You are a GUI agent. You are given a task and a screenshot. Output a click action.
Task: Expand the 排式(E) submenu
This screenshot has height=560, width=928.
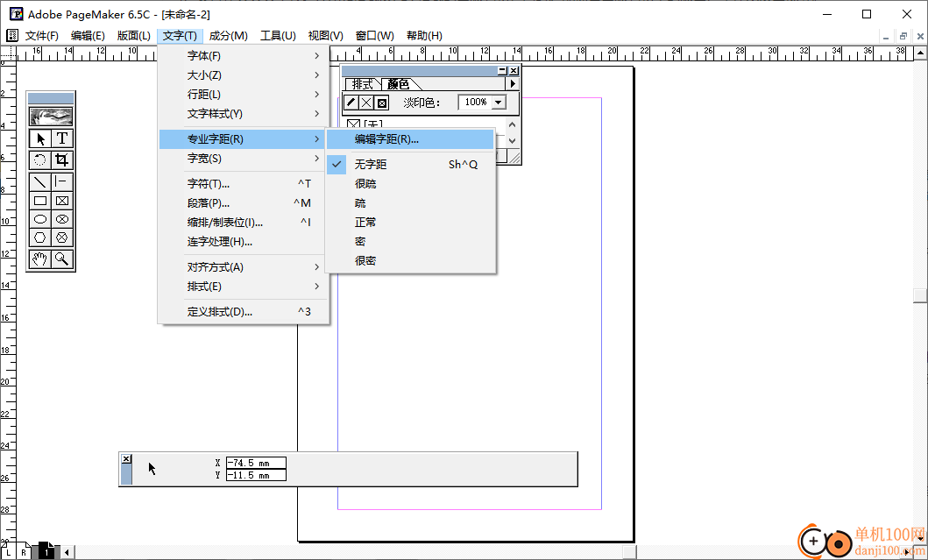point(244,287)
